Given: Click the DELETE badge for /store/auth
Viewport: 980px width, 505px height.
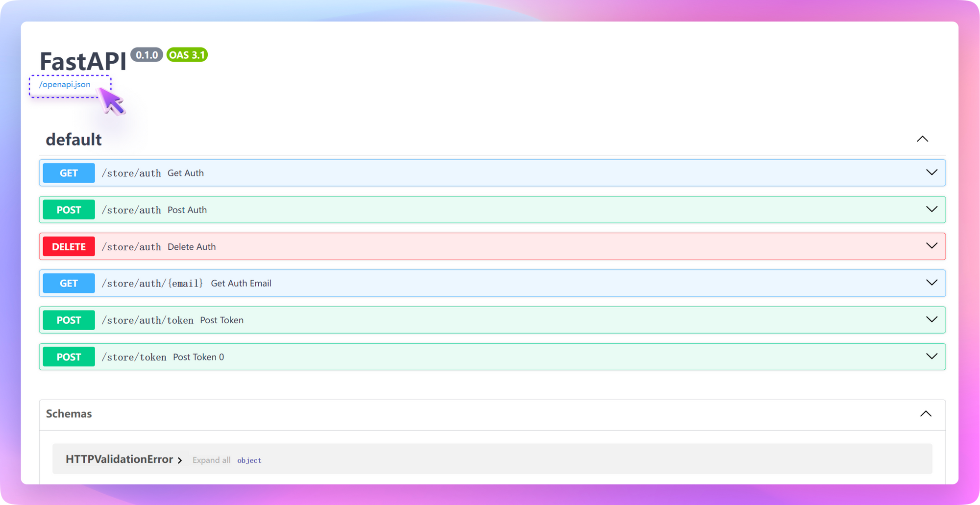Looking at the screenshot, I should tap(69, 246).
